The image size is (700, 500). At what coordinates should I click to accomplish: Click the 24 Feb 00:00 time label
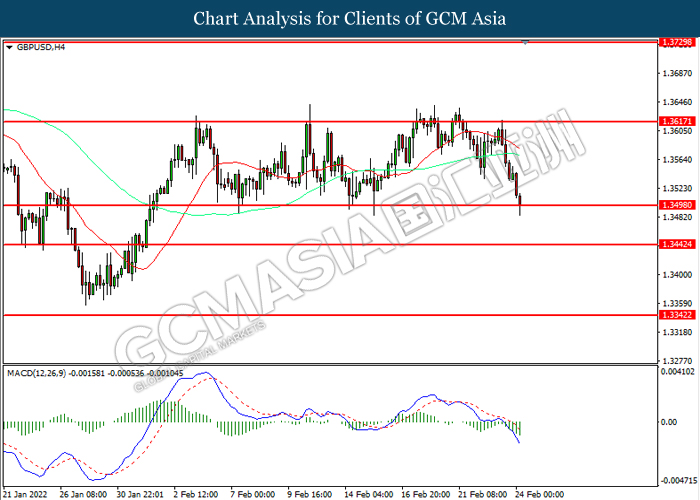pos(539,494)
